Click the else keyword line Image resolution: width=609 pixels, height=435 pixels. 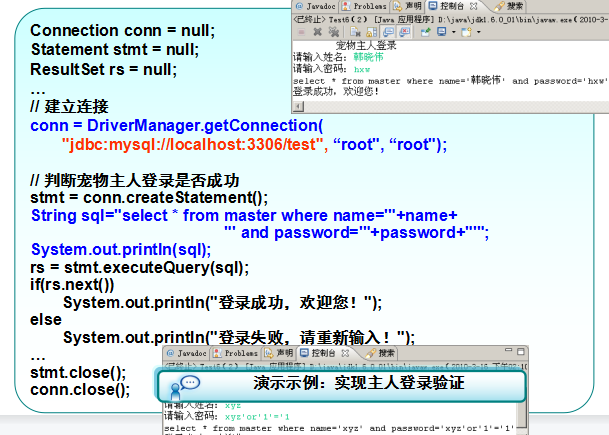point(46,320)
